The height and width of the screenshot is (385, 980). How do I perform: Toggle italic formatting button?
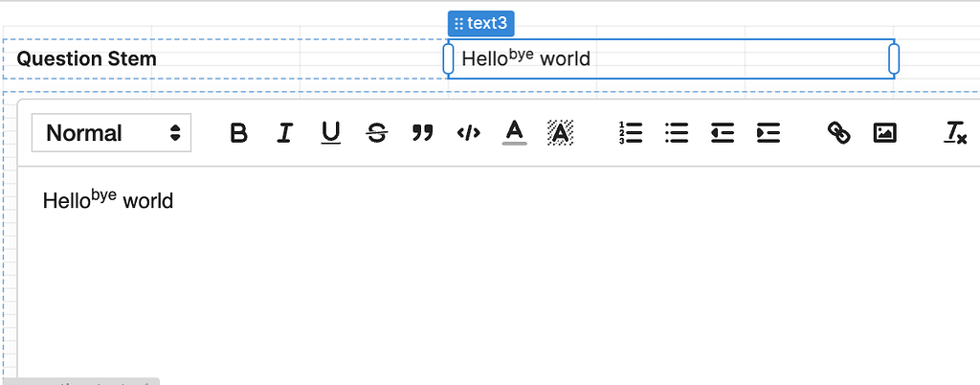[284, 132]
